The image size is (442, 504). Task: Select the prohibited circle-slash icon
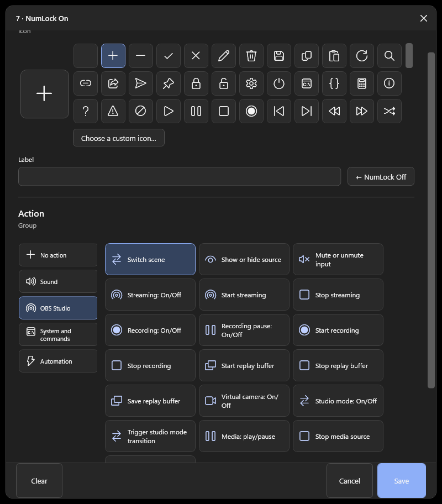coord(141,111)
